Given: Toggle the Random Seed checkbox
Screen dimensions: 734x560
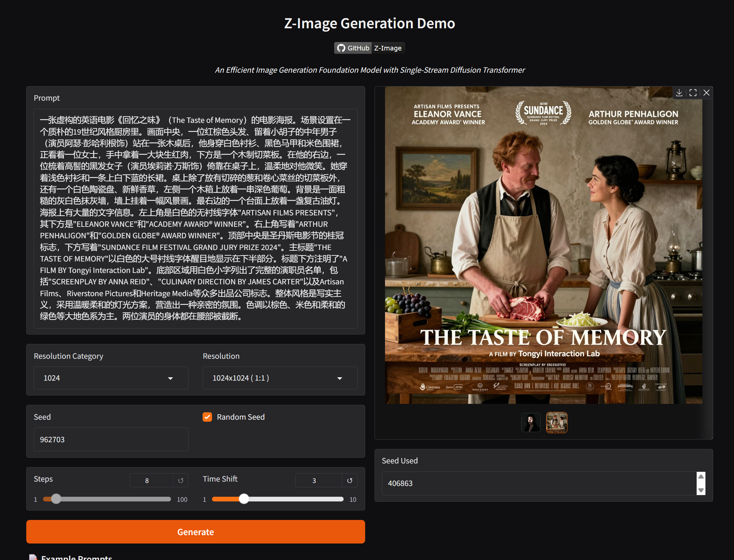Looking at the screenshot, I should pos(207,417).
